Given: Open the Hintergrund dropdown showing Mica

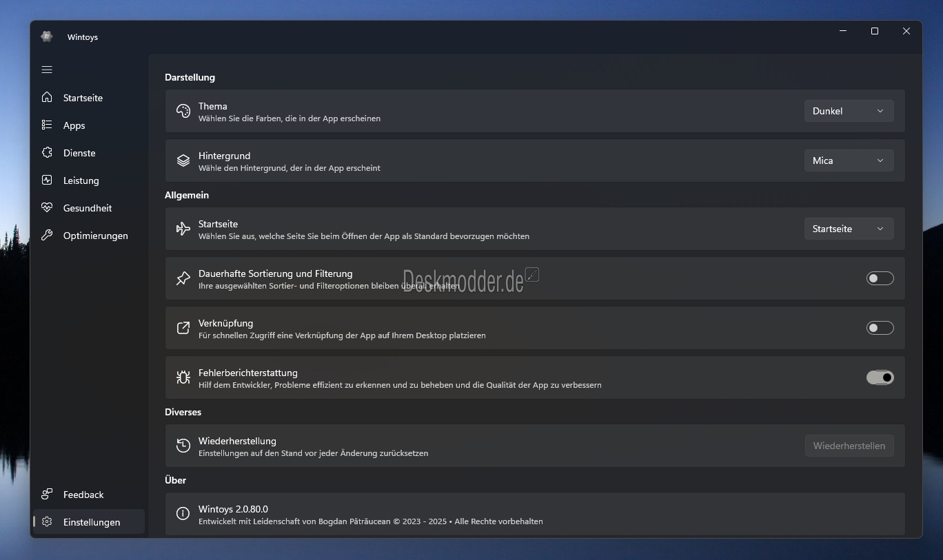Looking at the screenshot, I should tap(849, 160).
